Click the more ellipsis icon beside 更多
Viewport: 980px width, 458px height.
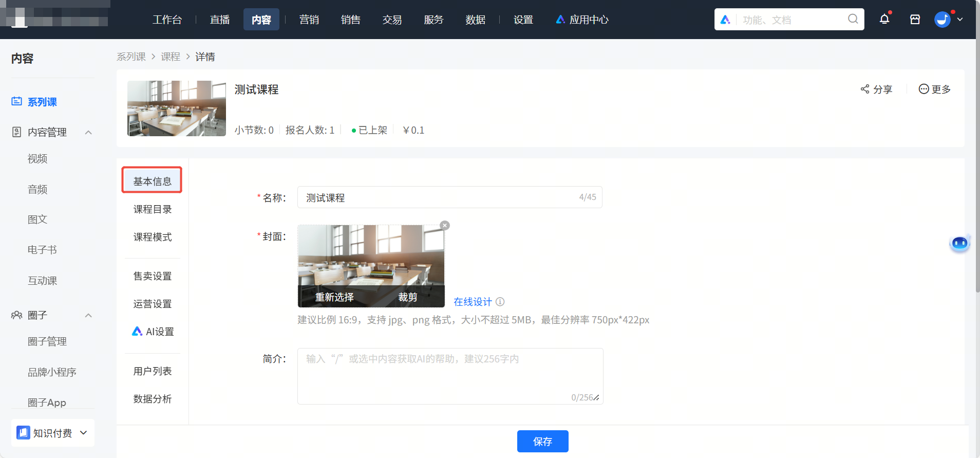(x=924, y=89)
